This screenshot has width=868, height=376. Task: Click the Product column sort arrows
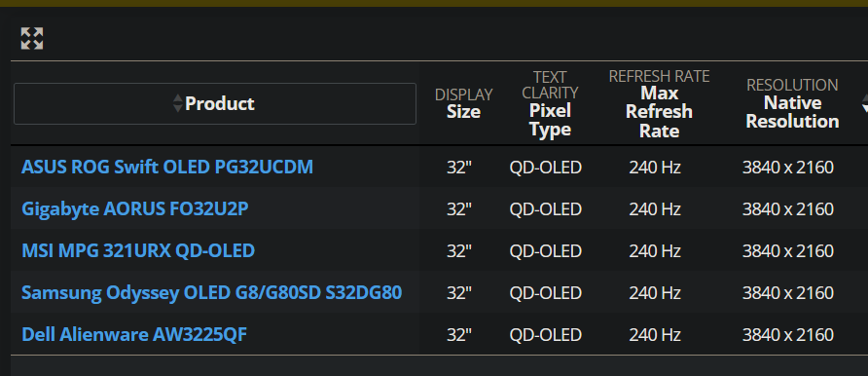coord(178,103)
